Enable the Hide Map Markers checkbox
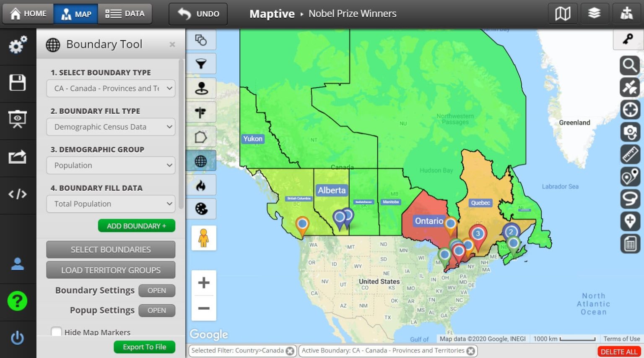 57,332
